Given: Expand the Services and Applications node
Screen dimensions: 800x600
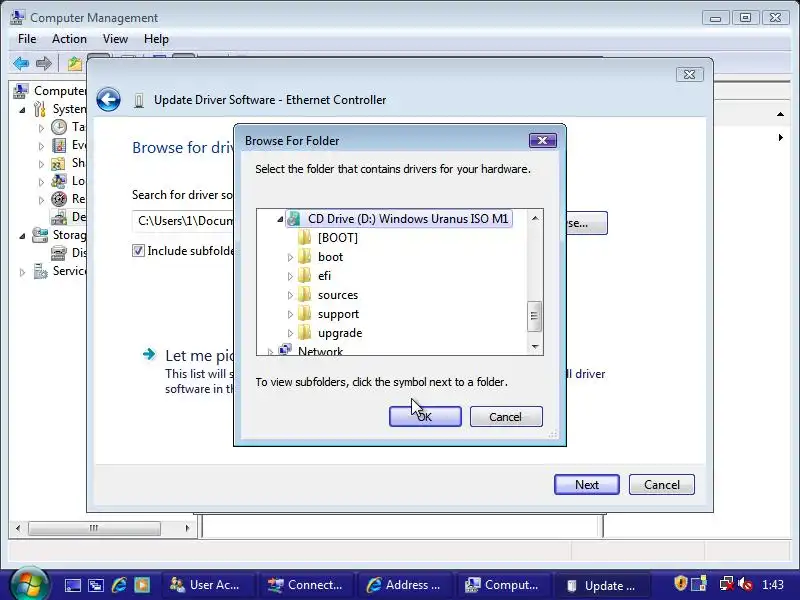Looking at the screenshot, I should pyautogui.click(x=22, y=272).
